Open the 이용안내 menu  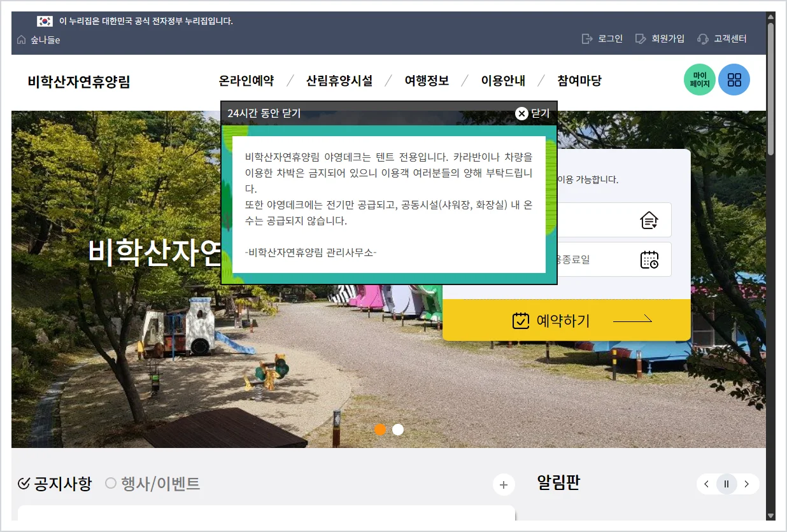pyautogui.click(x=503, y=81)
